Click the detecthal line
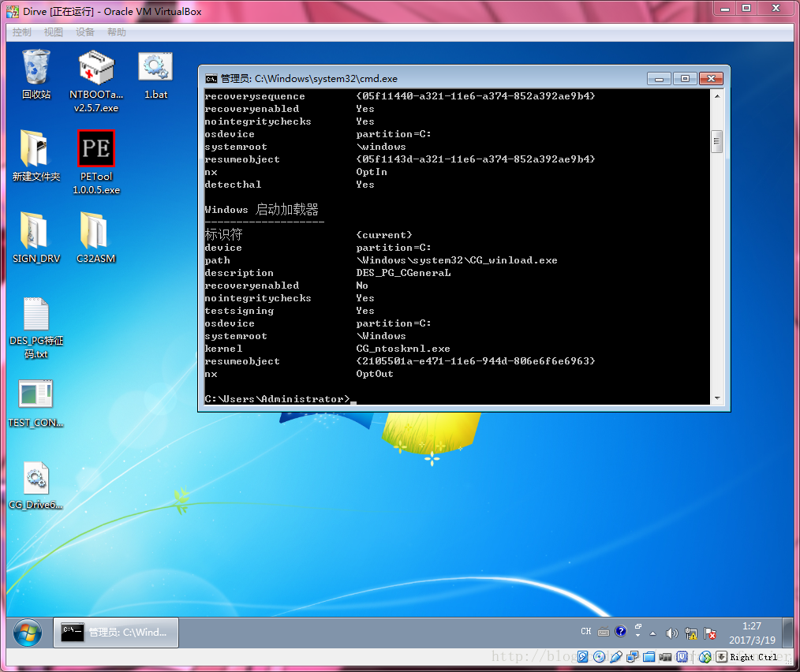 point(290,185)
